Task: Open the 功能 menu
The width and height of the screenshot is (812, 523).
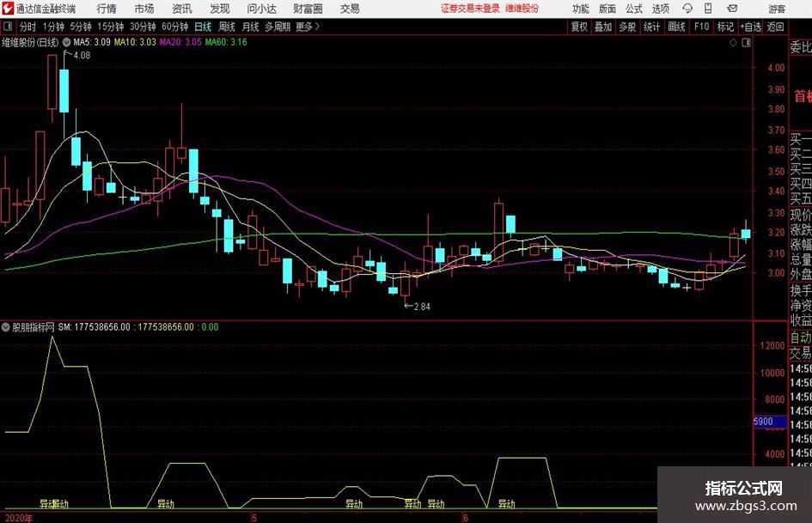Action: pyautogui.click(x=581, y=9)
